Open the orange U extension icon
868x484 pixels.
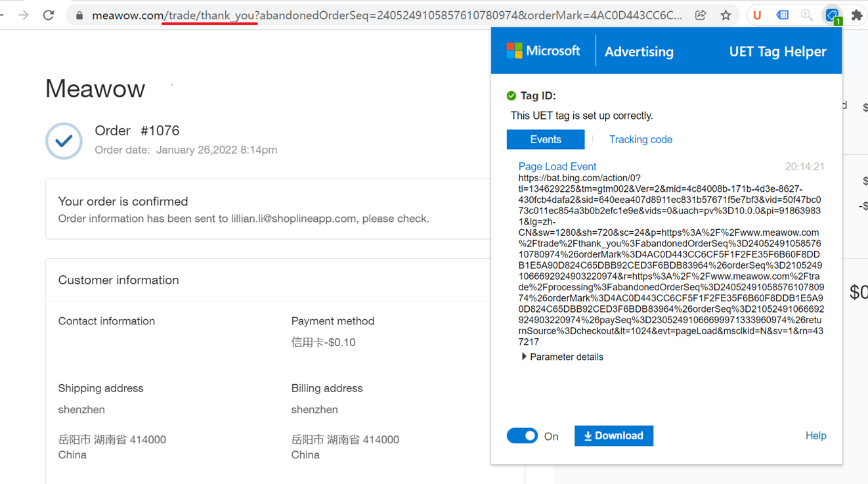757,15
